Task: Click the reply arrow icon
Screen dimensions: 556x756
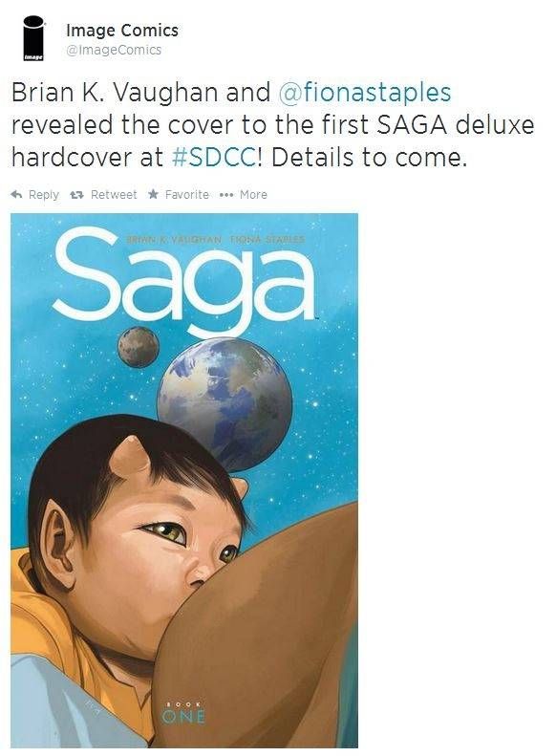Action: 16,194
